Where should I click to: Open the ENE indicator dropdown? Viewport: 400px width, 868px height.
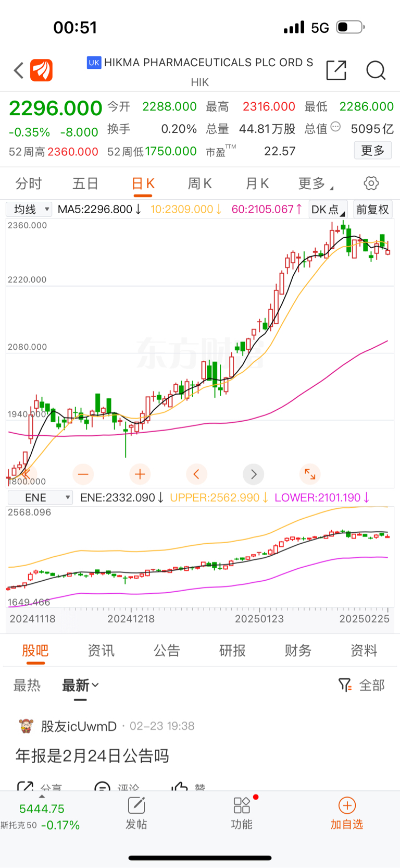(40, 497)
